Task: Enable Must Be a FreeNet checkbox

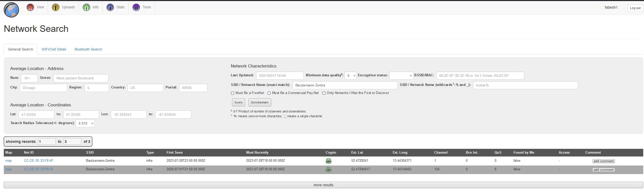Action: [x=233, y=93]
